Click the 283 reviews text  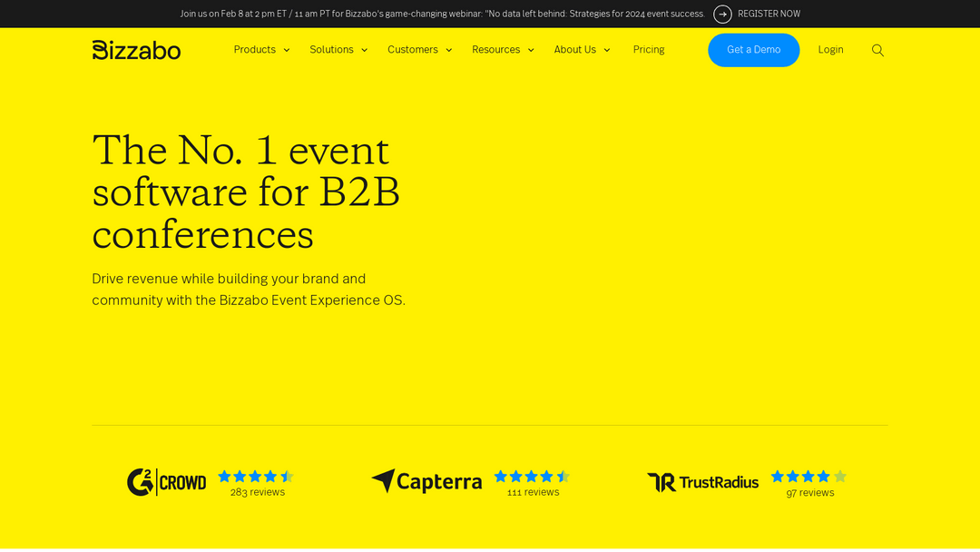[258, 492]
